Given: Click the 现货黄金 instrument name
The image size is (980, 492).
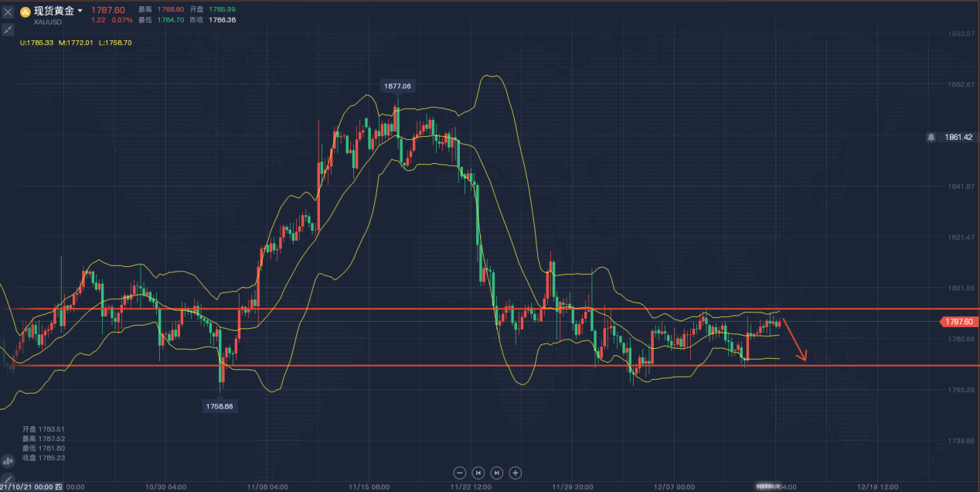Looking at the screenshot, I should click(x=54, y=11).
